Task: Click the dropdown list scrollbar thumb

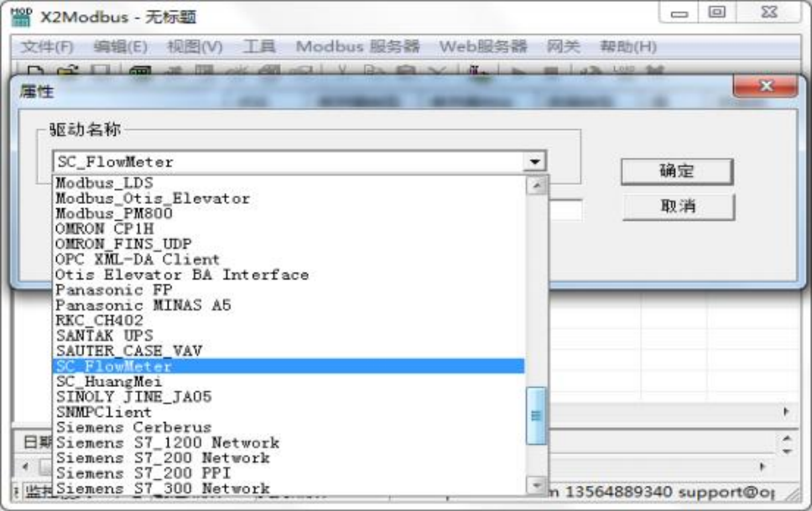Action: click(x=536, y=415)
